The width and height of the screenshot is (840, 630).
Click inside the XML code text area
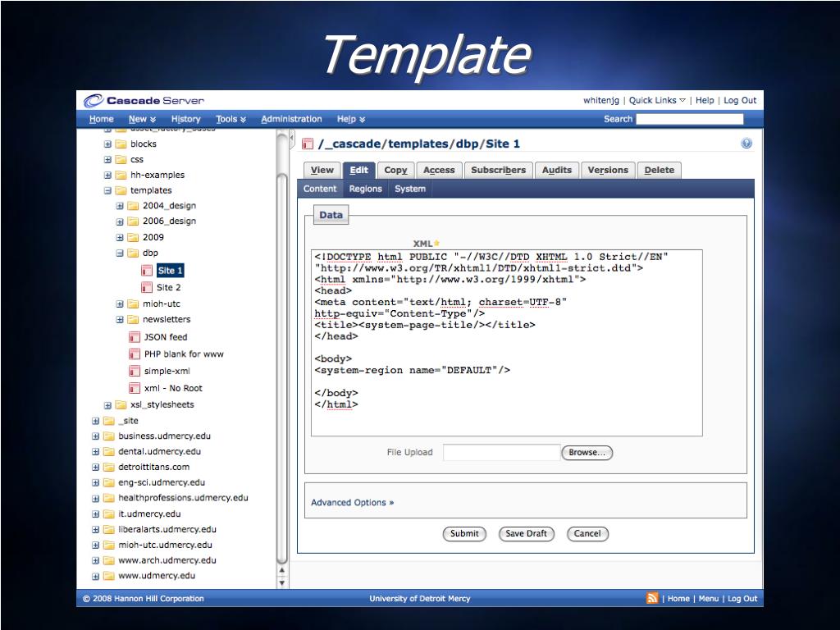click(506, 343)
